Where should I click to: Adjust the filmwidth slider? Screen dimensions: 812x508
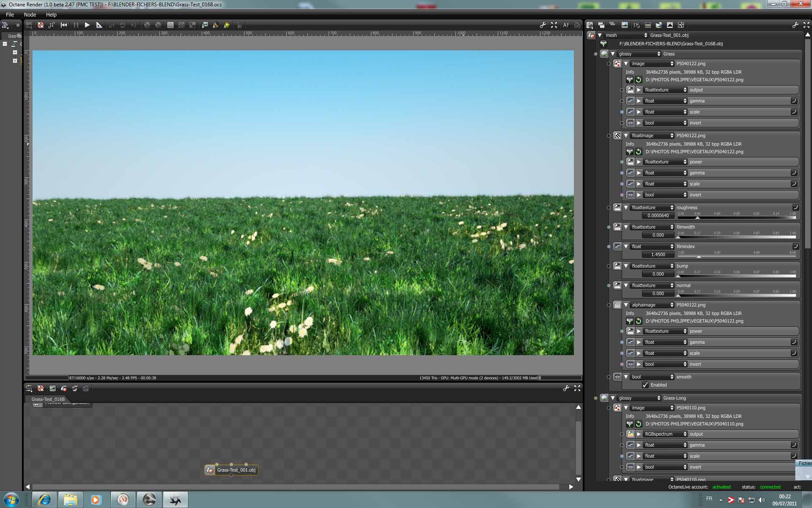pyautogui.click(x=737, y=237)
